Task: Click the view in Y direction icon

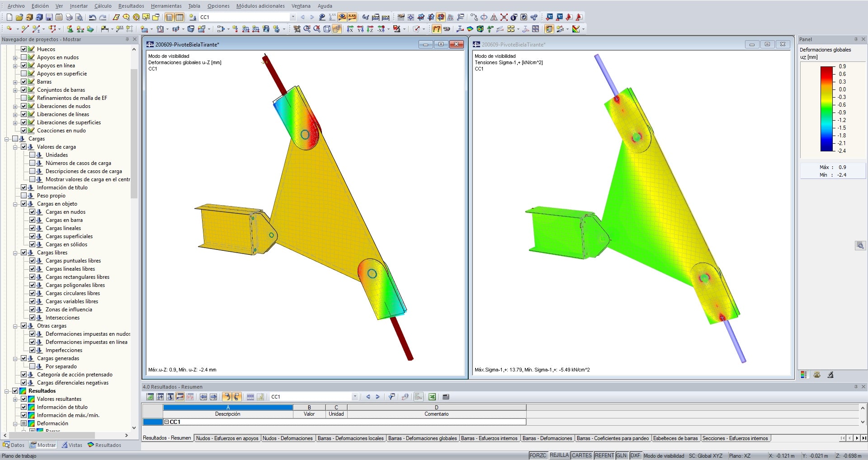Action: [x=360, y=29]
